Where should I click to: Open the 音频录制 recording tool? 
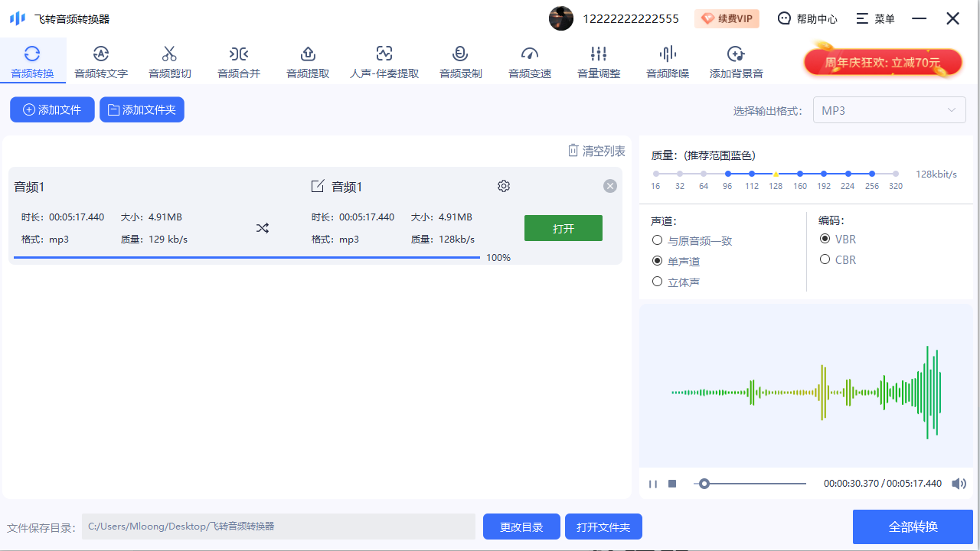(460, 60)
